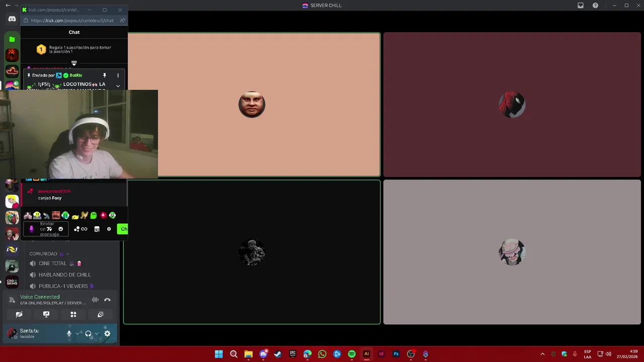The image size is (644, 362).
Task: Open Voice Connected connection details
Action: coord(40,297)
